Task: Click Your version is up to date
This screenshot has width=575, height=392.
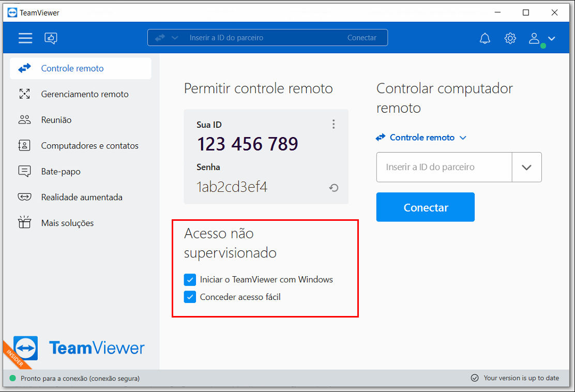Action: click(x=521, y=378)
